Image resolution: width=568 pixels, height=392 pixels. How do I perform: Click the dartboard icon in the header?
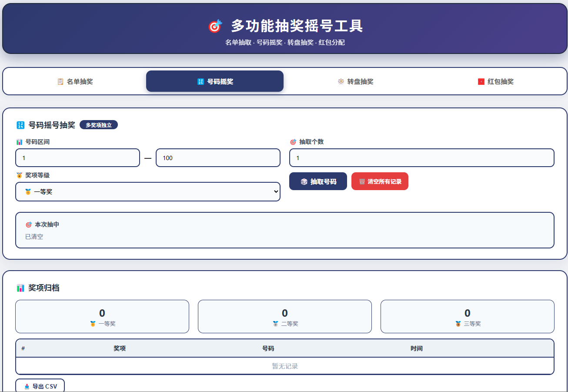point(215,26)
